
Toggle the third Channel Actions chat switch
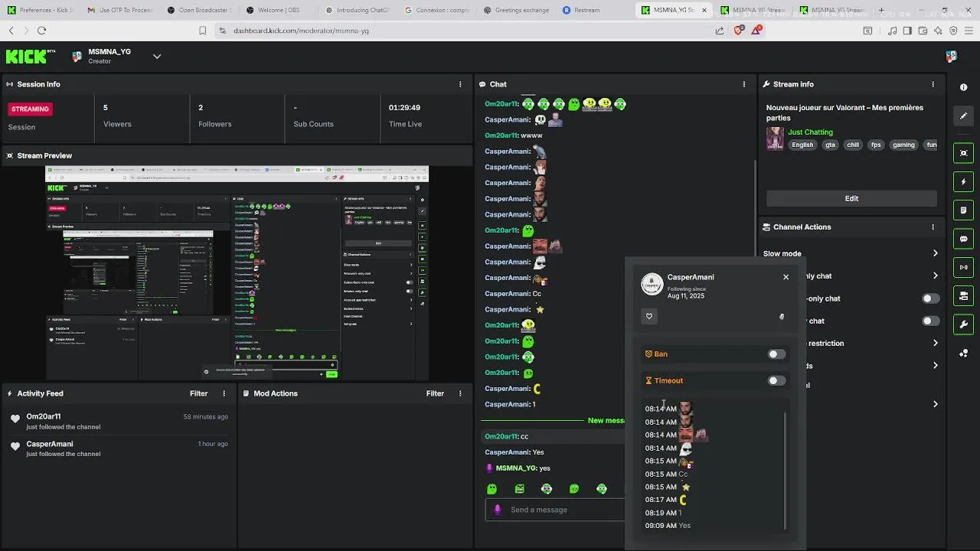tap(930, 298)
